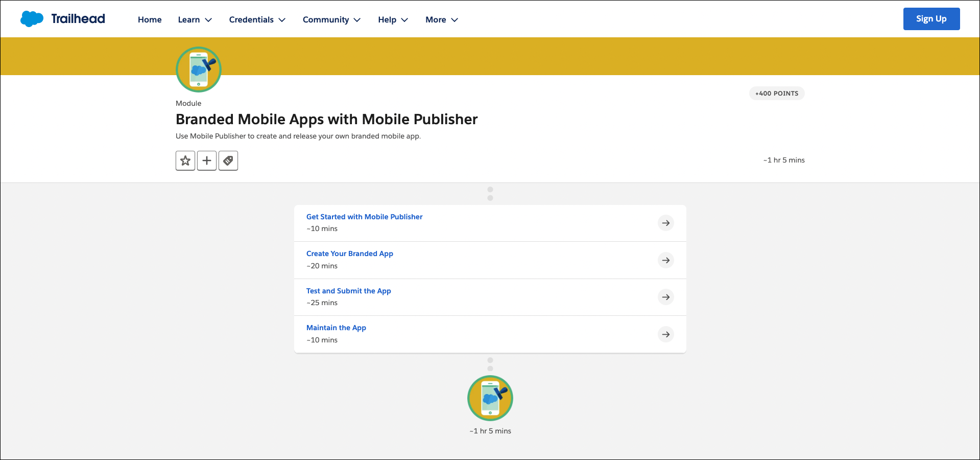Click the tag icon button

pyautogui.click(x=228, y=160)
